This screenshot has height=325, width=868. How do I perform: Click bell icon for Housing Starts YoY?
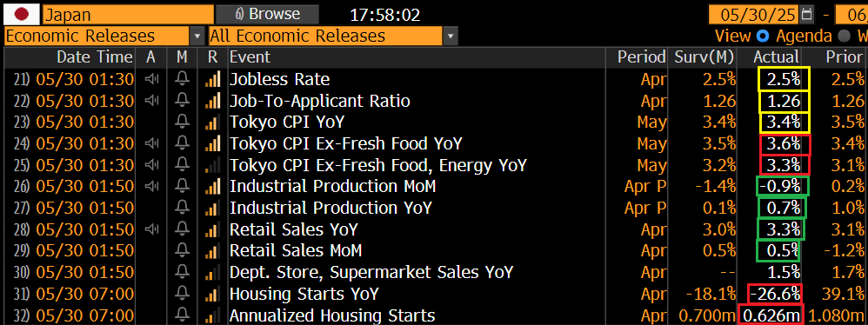click(182, 294)
